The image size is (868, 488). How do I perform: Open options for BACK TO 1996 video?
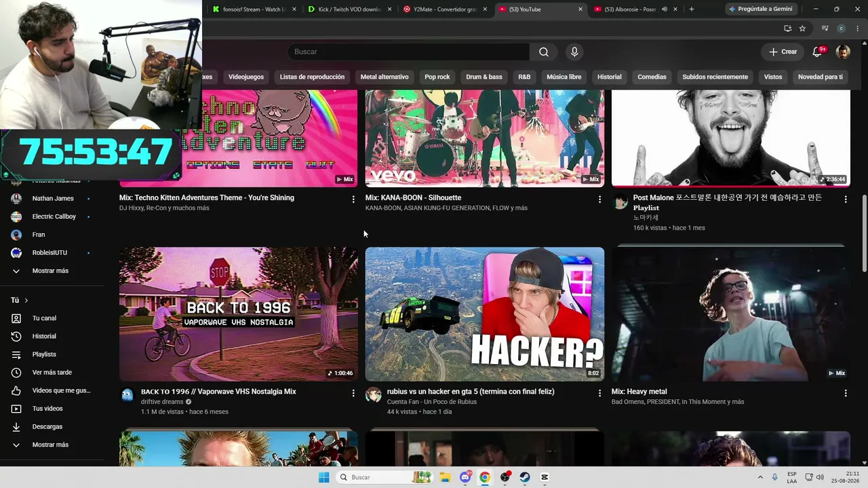point(353,393)
